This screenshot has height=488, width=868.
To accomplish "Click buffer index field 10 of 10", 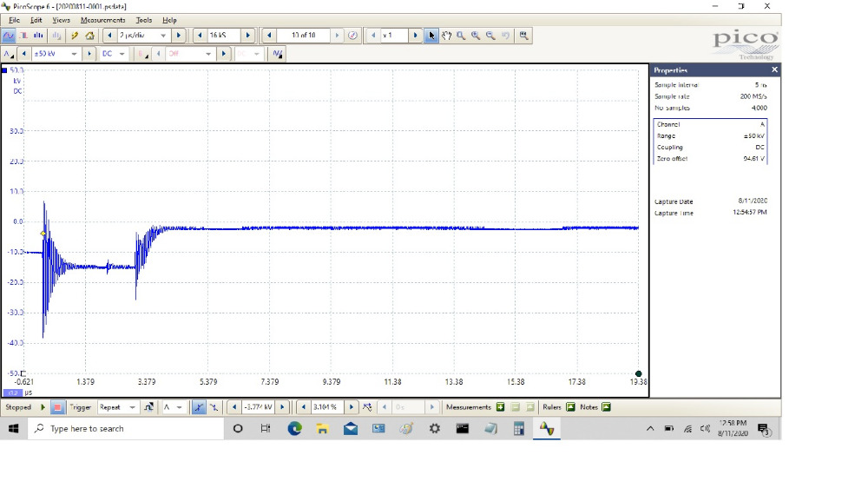I will coord(303,36).
